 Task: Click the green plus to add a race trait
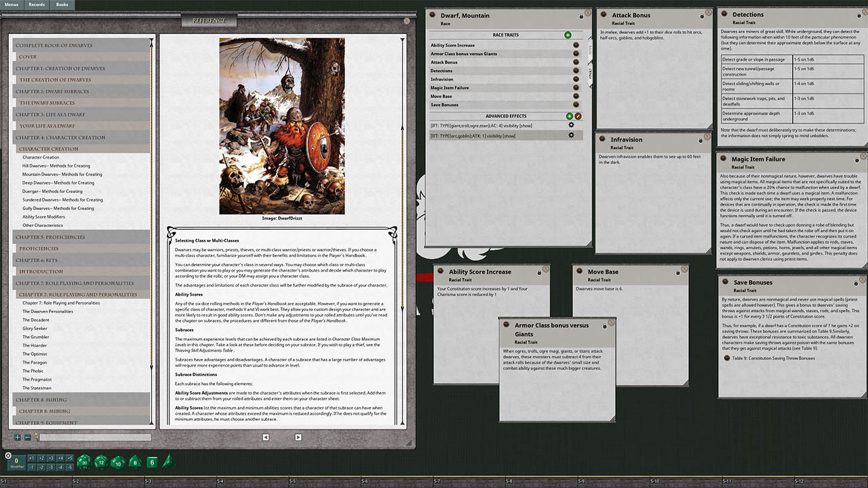pyautogui.click(x=568, y=35)
